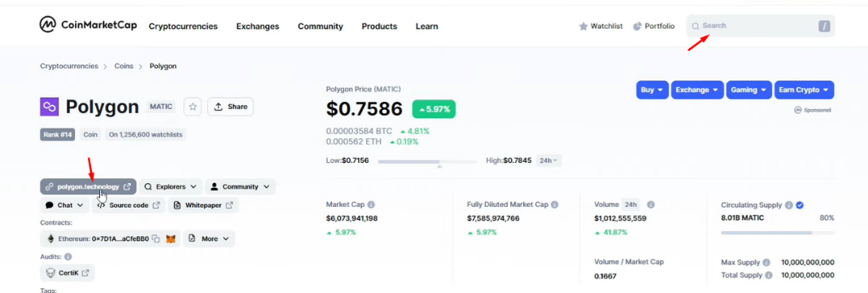
Task: Open Market Cap info icon
Action: [x=371, y=204]
